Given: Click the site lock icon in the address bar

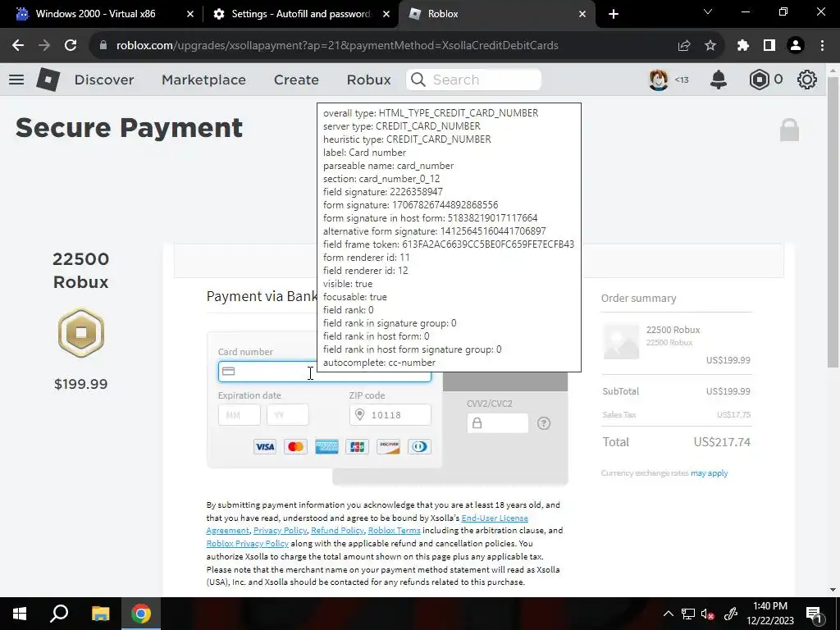Looking at the screenshot, I should pos(103,46).
